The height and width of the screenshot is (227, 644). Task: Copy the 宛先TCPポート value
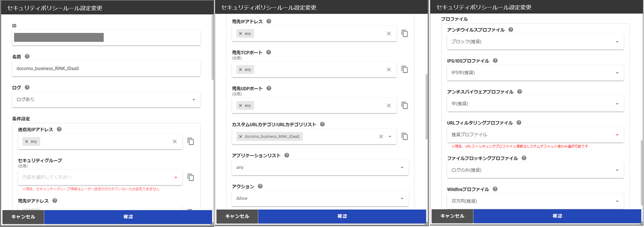click(x=405, y=70)
